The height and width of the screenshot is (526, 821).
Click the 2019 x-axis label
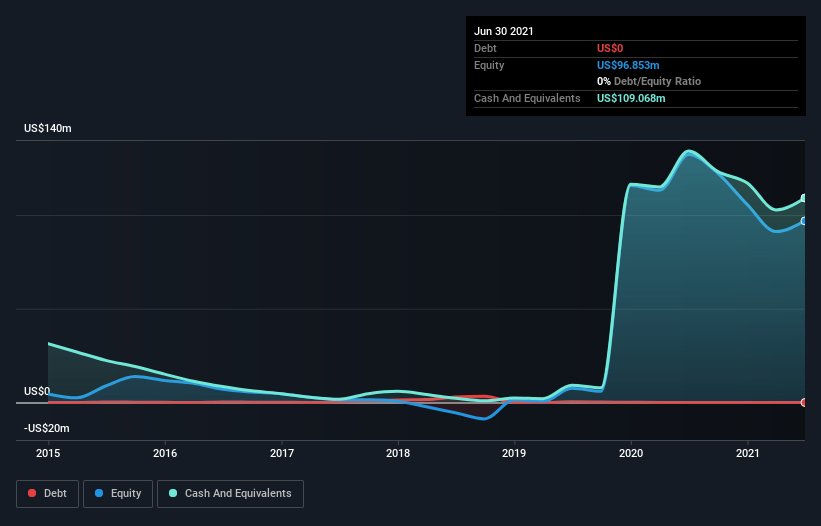514,453
